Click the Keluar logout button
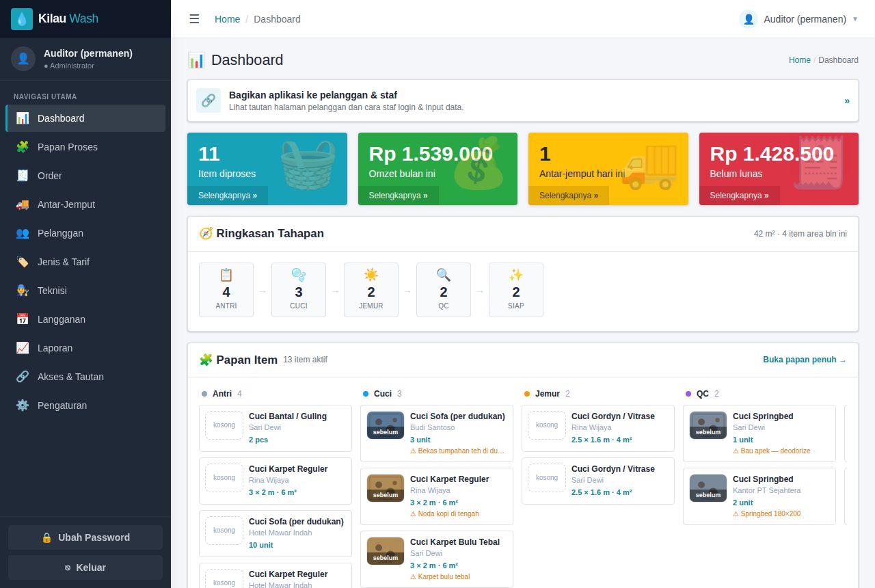This screenshot has height=588, width=875. (x=85, y=567)
